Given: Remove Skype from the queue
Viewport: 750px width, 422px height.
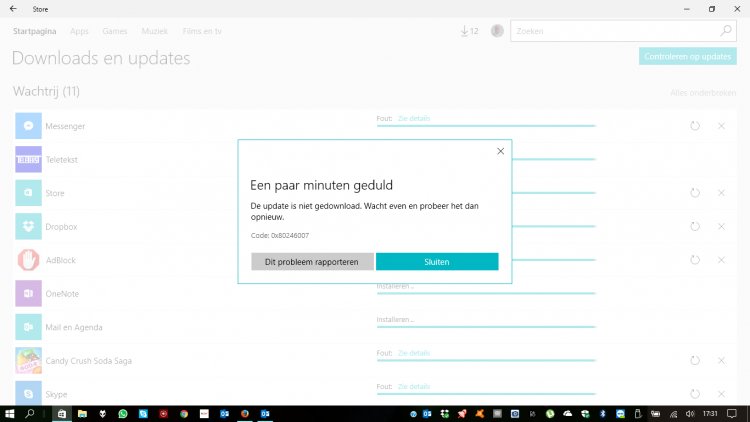Looking at the screenshot, I should [721, 394].
